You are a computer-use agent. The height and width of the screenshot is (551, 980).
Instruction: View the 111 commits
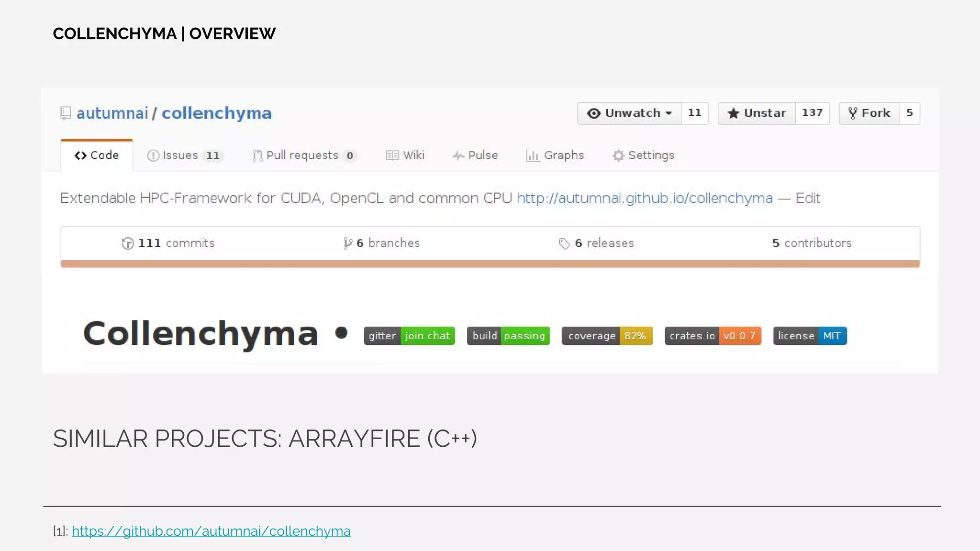(168, 243)
